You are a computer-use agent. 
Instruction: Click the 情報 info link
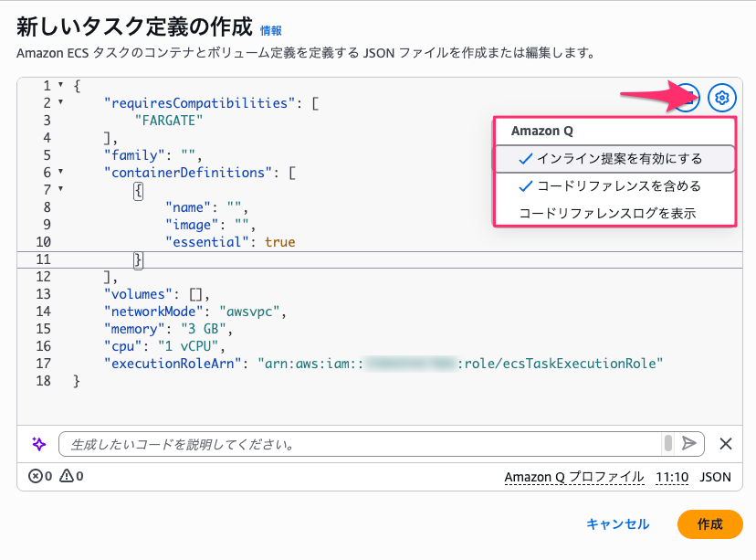pos(271,30)
